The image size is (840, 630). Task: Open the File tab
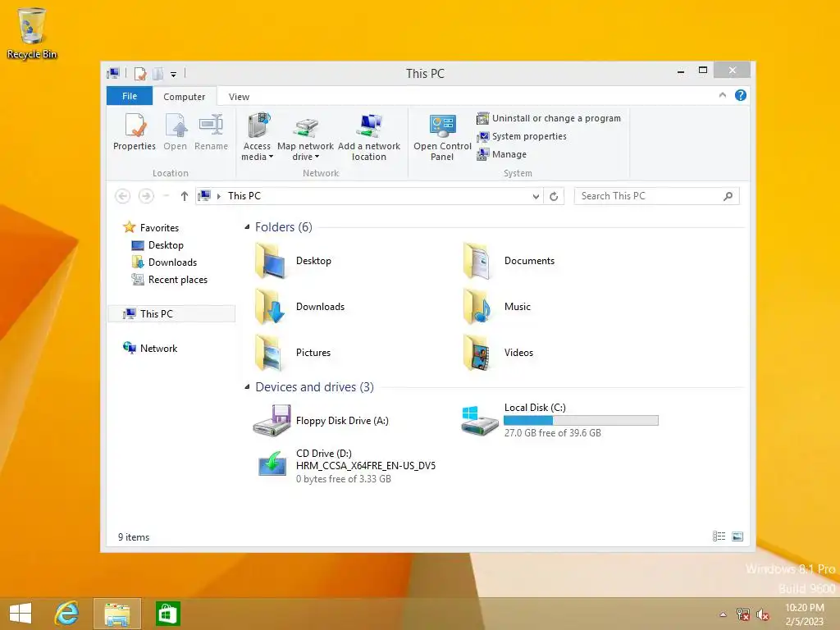pos(130,96)
